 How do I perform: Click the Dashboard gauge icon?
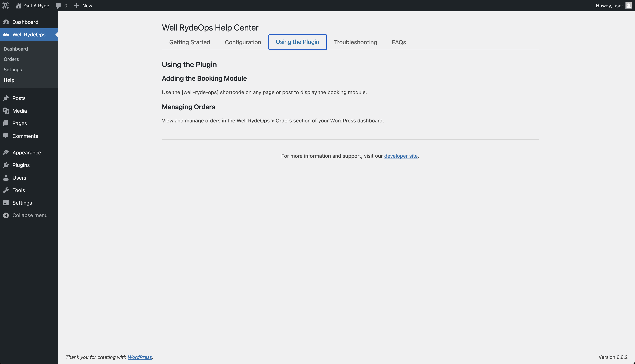(6, 22)
